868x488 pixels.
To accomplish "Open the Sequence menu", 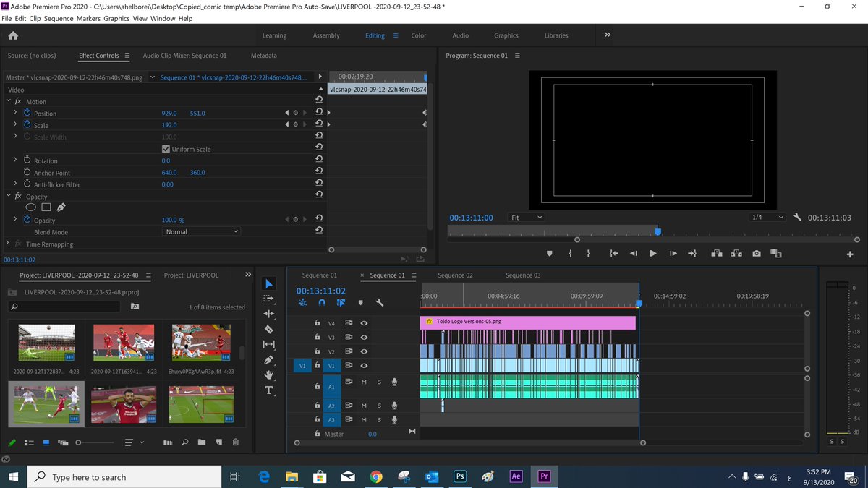I will click(x=59, y=18).
